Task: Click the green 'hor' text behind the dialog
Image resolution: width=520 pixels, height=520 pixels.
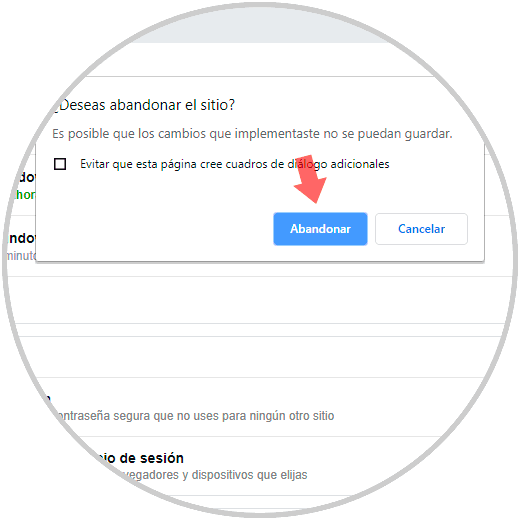Action: [x=24, y=195]
